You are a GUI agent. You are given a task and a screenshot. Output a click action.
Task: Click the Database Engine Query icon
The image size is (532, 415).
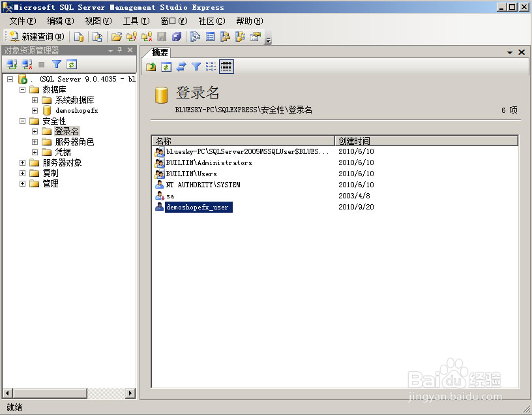(79, 37)
